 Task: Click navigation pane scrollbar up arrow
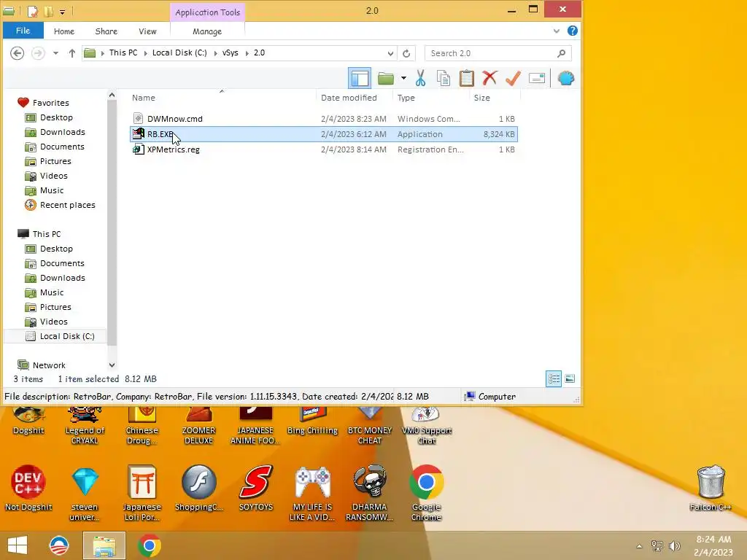pyautogui.click(x=112, y=96)
